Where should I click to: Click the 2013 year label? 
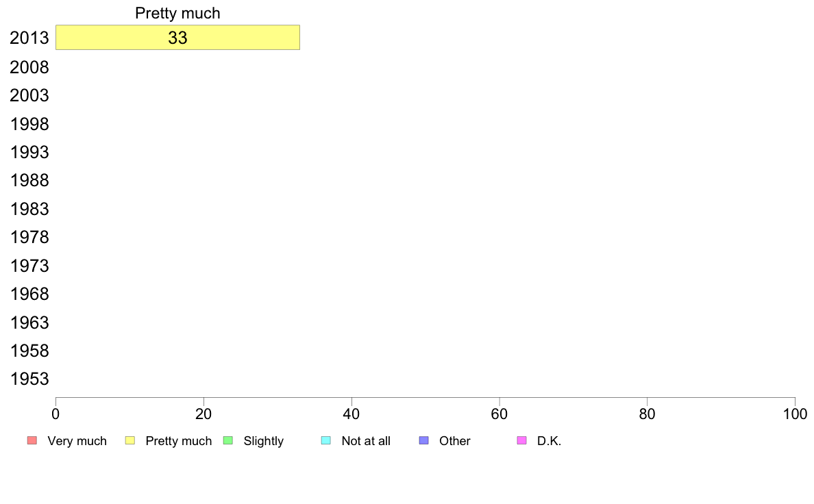coord(29,38)
